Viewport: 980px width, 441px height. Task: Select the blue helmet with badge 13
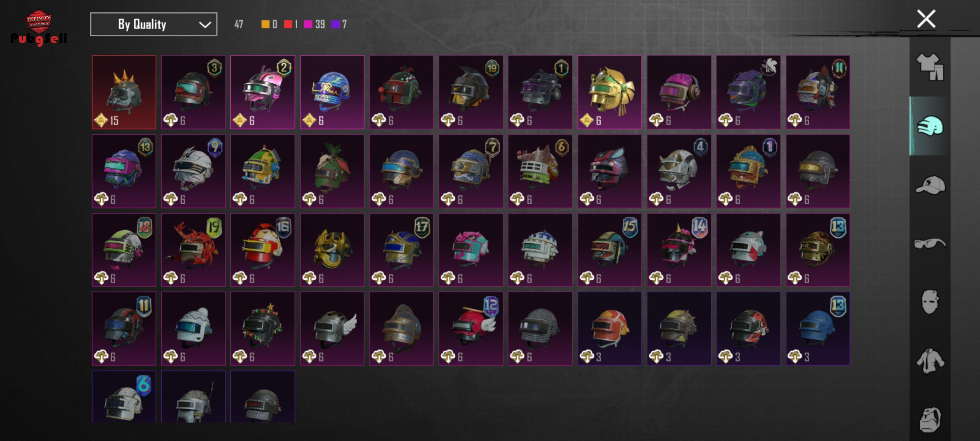tap(817, 329)
